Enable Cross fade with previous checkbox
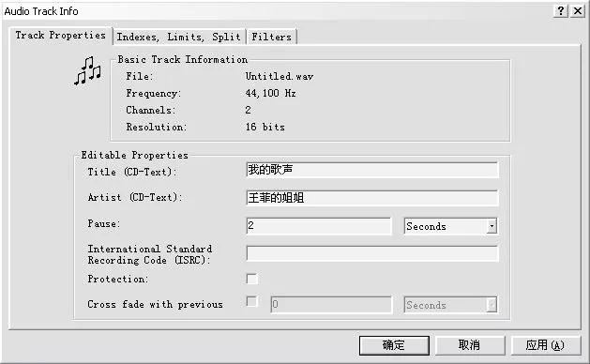The width and height of the screenshot is (590, 364). click(251, 301)
